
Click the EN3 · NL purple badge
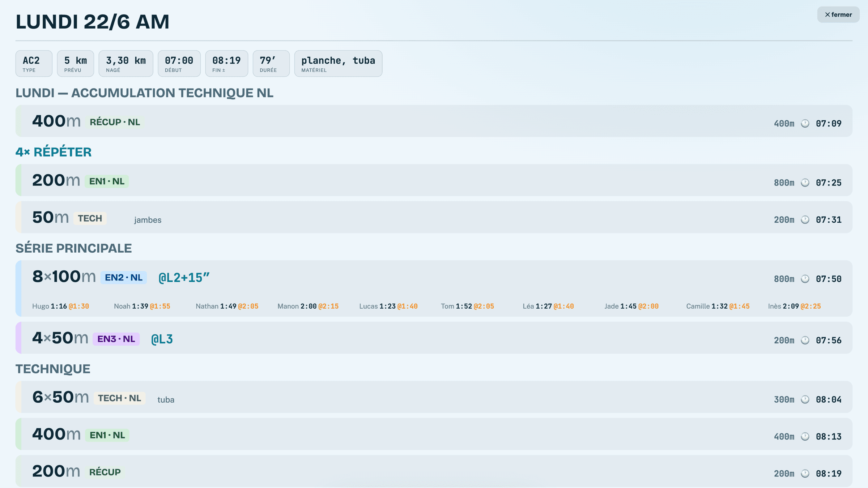[116, 339]
